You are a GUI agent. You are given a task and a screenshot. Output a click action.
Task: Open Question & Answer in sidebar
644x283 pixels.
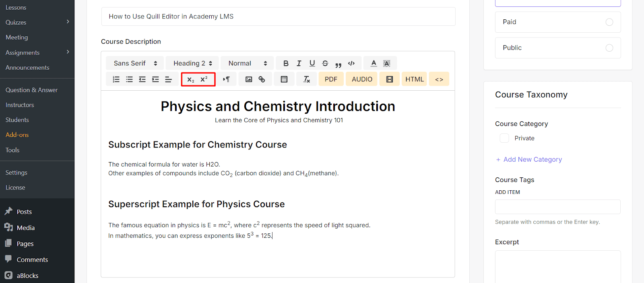31,90
